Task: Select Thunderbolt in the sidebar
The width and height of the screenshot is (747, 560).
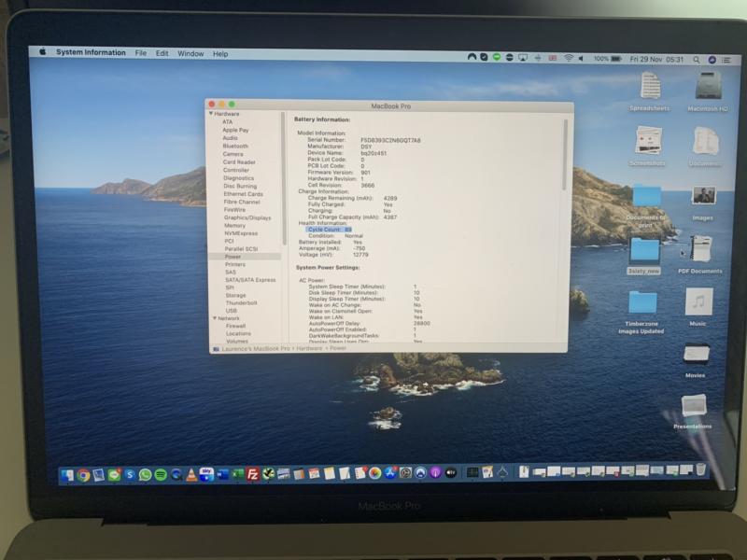Action: [241, 302]
